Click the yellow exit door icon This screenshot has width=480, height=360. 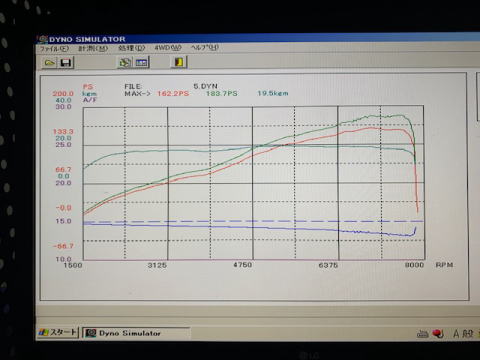click(x=179, y=62)
